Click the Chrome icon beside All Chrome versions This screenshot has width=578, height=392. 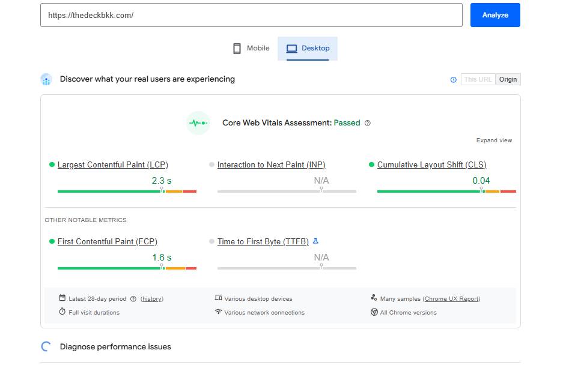pos(374,312)
